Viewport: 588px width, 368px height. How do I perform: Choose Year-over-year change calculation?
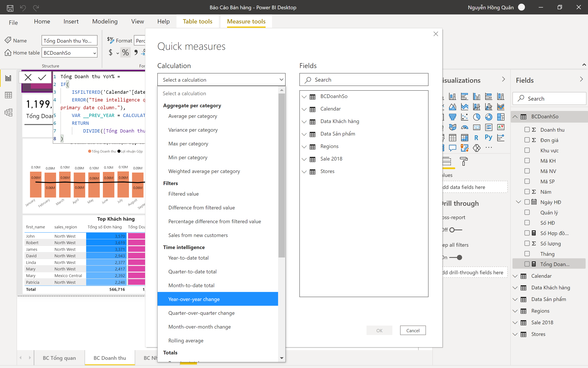click(x=218, y=299)
